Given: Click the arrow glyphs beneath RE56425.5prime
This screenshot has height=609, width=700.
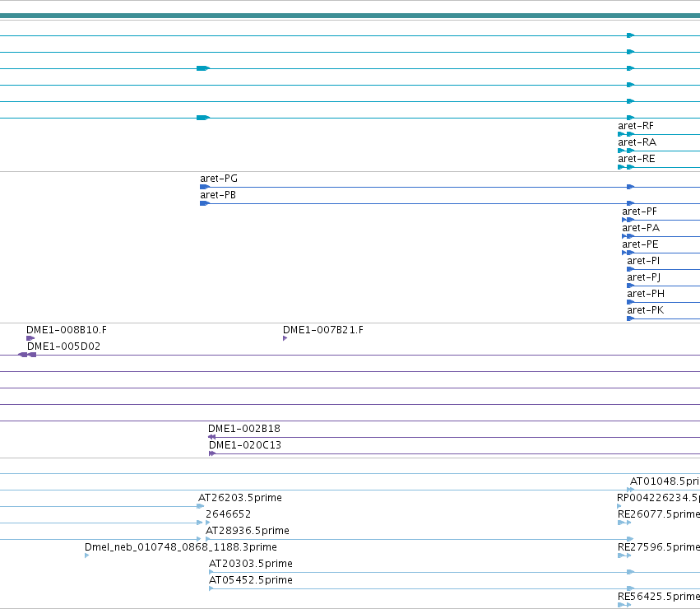Looking at the screenshot, I should [624, 605].
